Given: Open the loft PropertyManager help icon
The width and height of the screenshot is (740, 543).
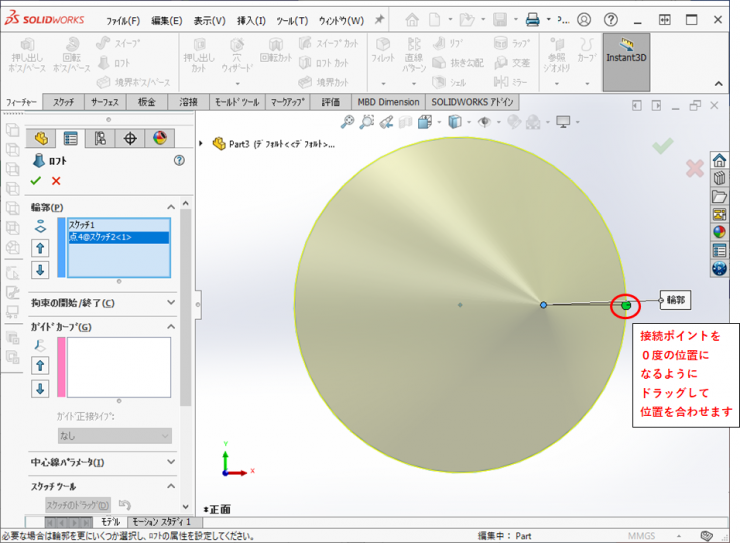Looking at the screenshot, I should (x=179, y=159).
